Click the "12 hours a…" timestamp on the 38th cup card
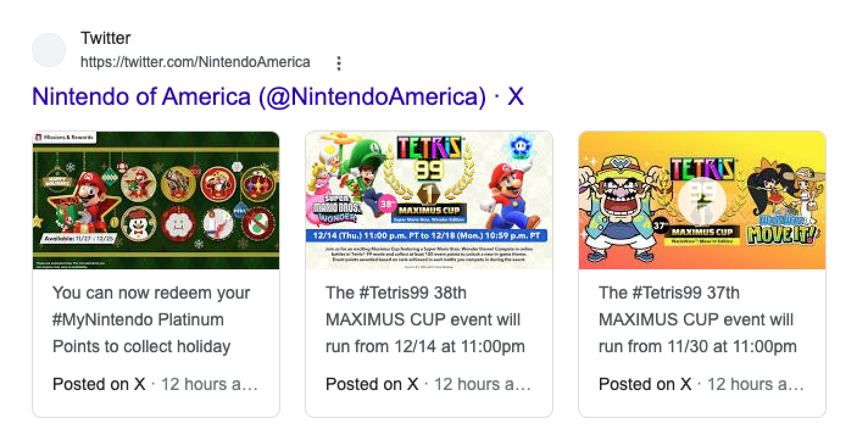Viewport: 868px width, 440px height. [x=482, y=384]
